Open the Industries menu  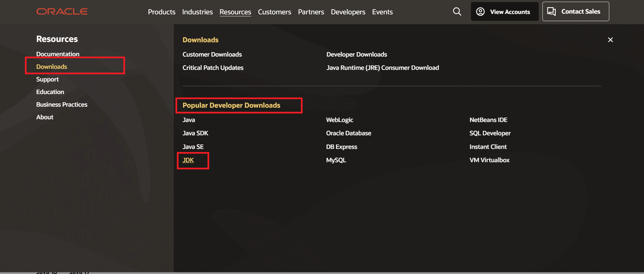[197, 12]
